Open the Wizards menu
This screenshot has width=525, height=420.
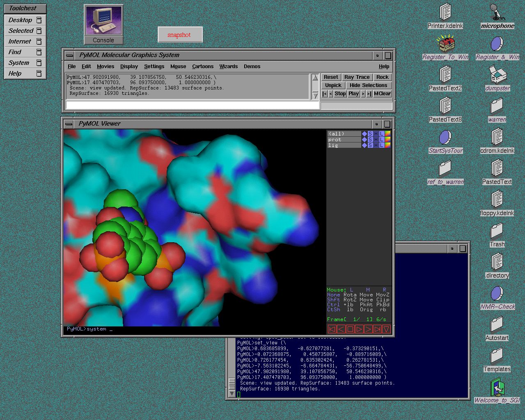pyautogui.click(x=229, y=67)
